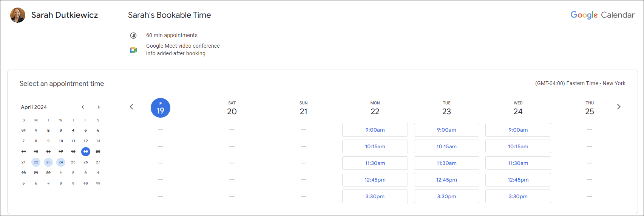This screenshot has height=216, width=644.
Task: Click the Google Meet camera icon
Action: pyautogui.click(x=133, y=50)
